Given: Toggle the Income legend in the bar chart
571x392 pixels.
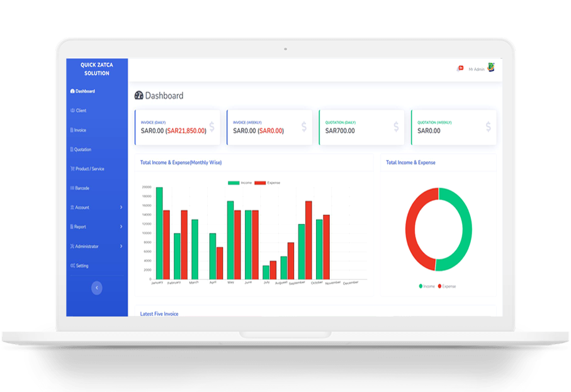Looking at the screenshot, I should click(239, 182).
